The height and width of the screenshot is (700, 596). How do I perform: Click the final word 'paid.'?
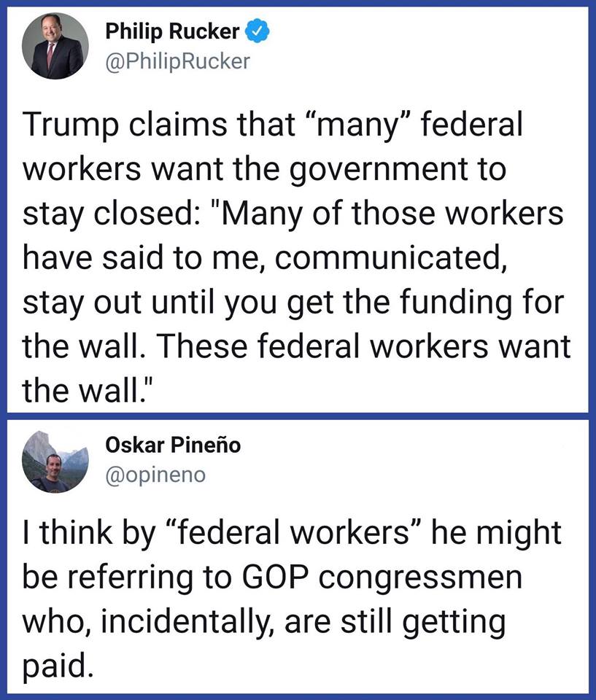[58, 666]
